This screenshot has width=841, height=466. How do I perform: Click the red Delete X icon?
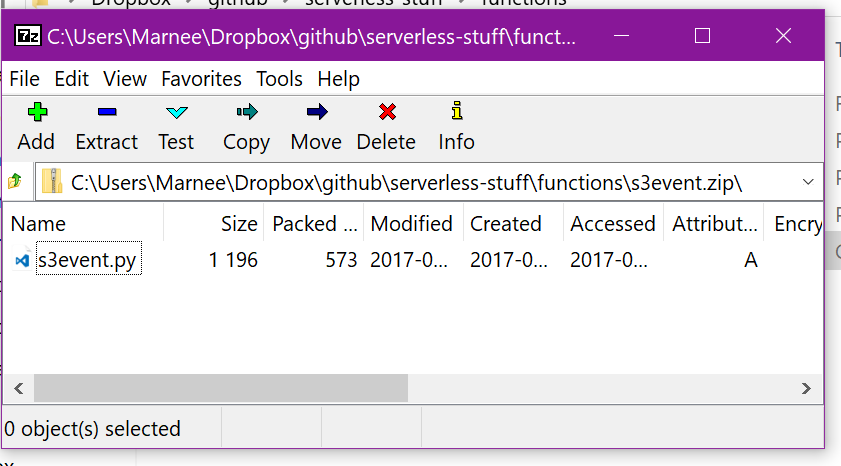387,112
